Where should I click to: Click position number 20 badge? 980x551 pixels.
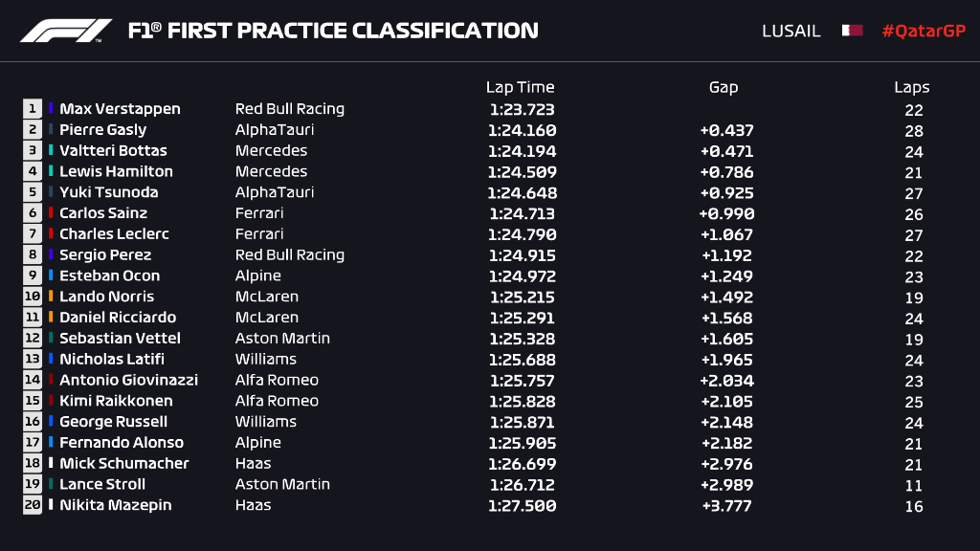[x=33, y=505]
